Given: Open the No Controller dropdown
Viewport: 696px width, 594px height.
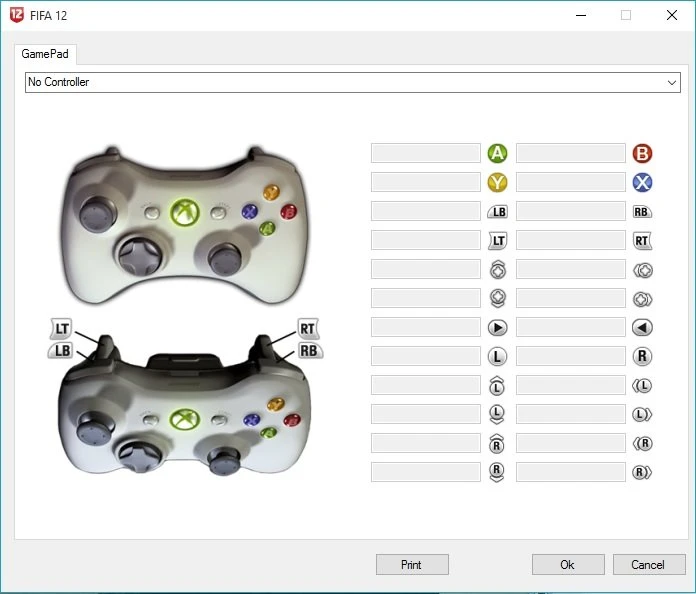Looking at the screenshot, I should (353, 82).
